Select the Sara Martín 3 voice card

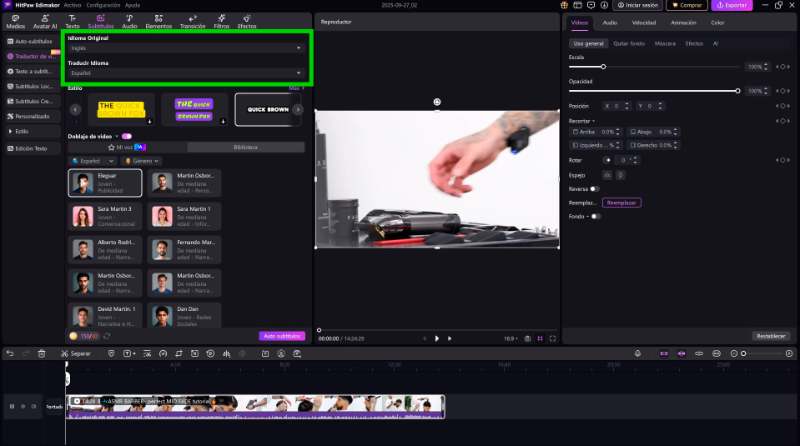click(105, 215)
